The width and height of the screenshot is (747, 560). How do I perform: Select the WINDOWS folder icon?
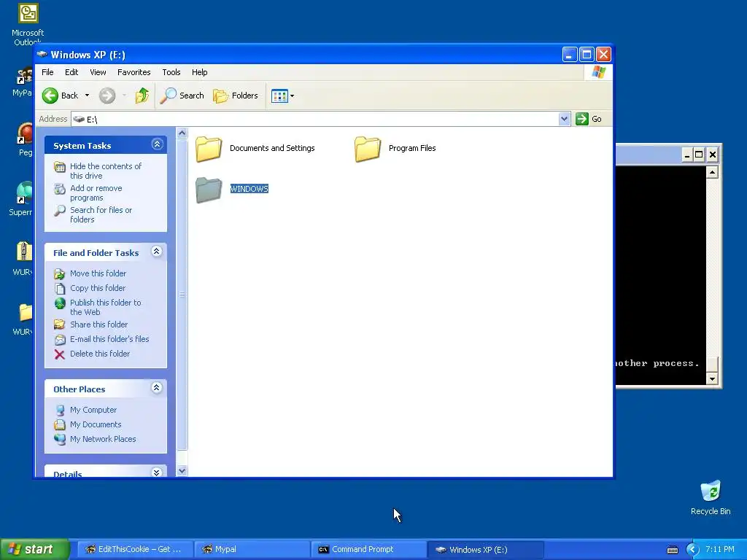[x=209, y=190]
